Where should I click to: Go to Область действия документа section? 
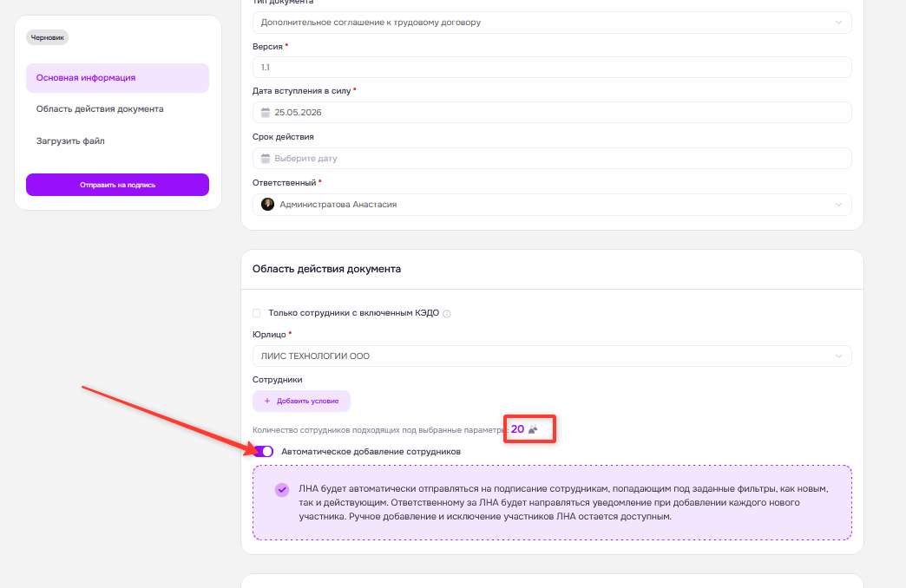[100, 109]
